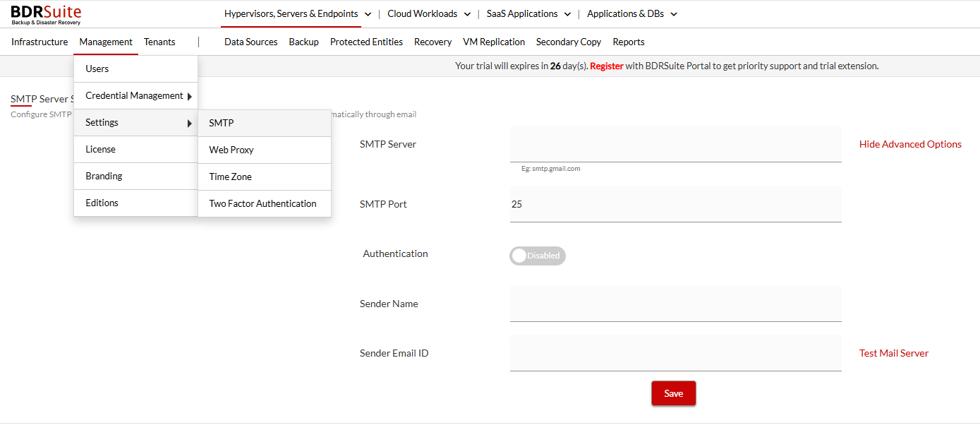Viewport: 980px width, 430px height.
Task: Open the Reports tab
Action: (x=628, y=42)
